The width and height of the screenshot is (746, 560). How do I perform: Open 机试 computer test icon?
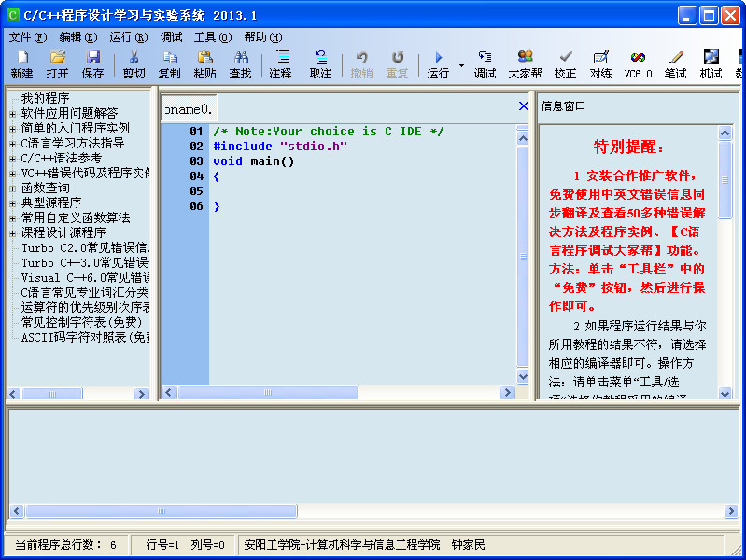point(711,64)
